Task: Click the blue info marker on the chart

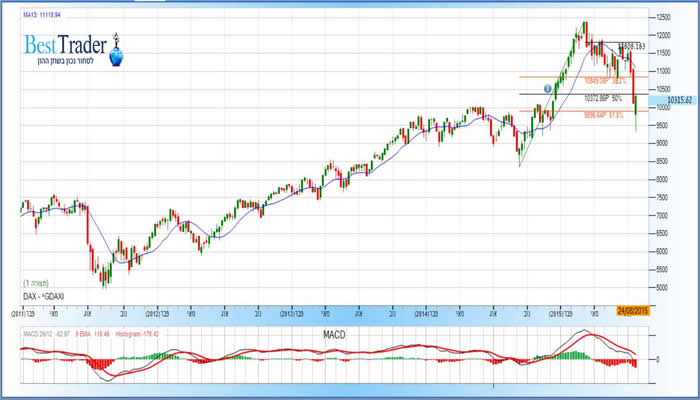Action: coord(548,89)
